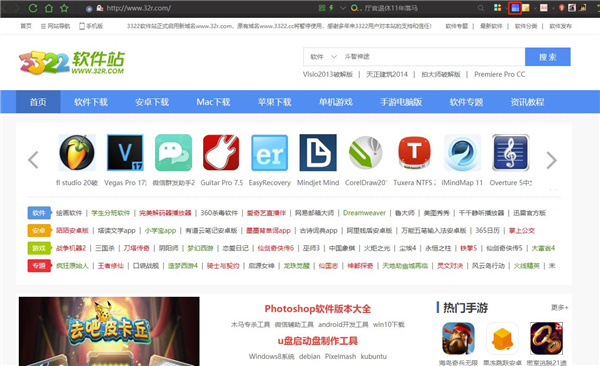600x366 pixels.
Task: Click the blue 搜索 button
Action: tap(548, 57)
